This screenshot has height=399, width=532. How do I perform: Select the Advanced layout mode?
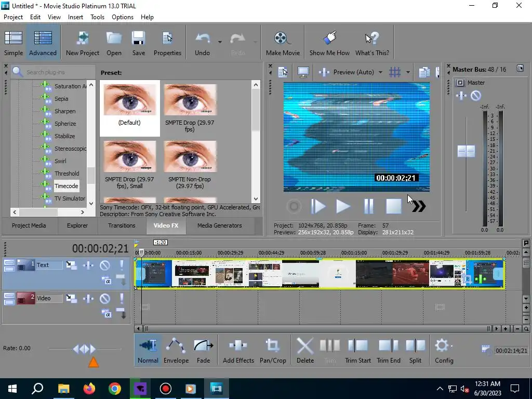[x=43, y=43]
